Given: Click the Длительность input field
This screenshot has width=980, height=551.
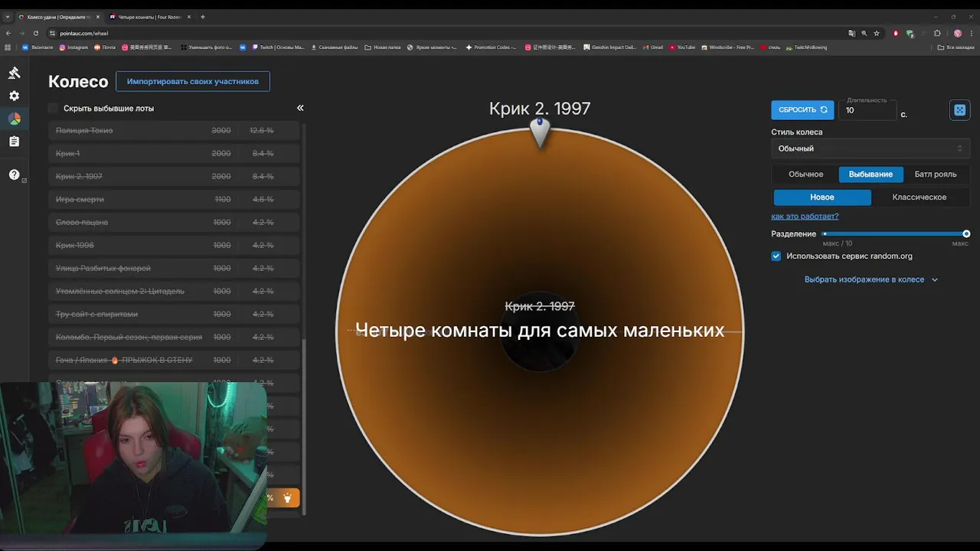Looking at the screenshot, I should (867, 110).
